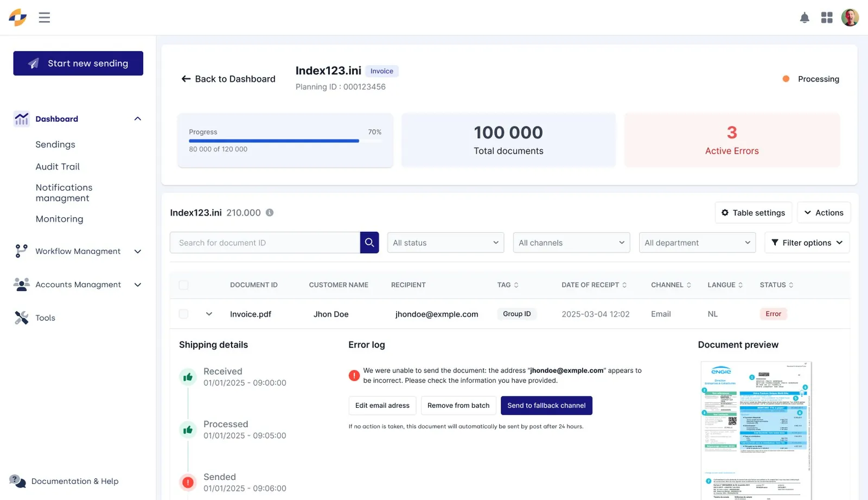This screenshot has height=500, width=868.
Task: Sort by STATUS column arrows
Action: (x=791, y=285)
